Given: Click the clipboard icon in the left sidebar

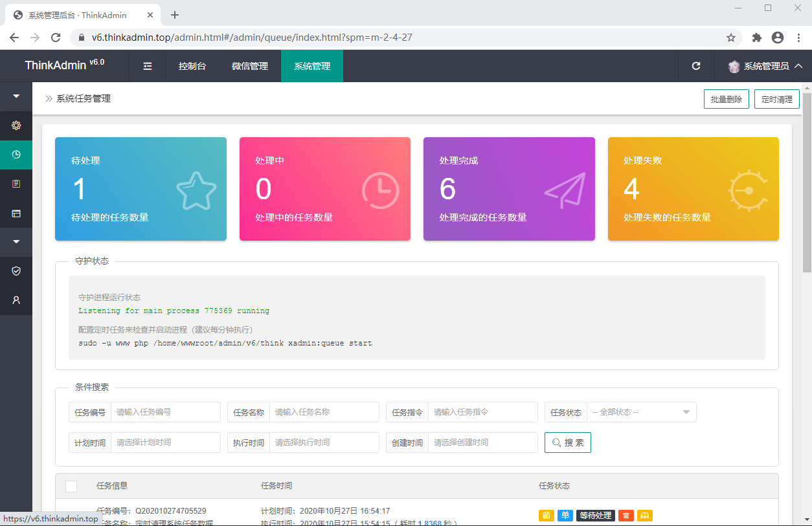Looking at the screenshot, I should click(16, 184).
